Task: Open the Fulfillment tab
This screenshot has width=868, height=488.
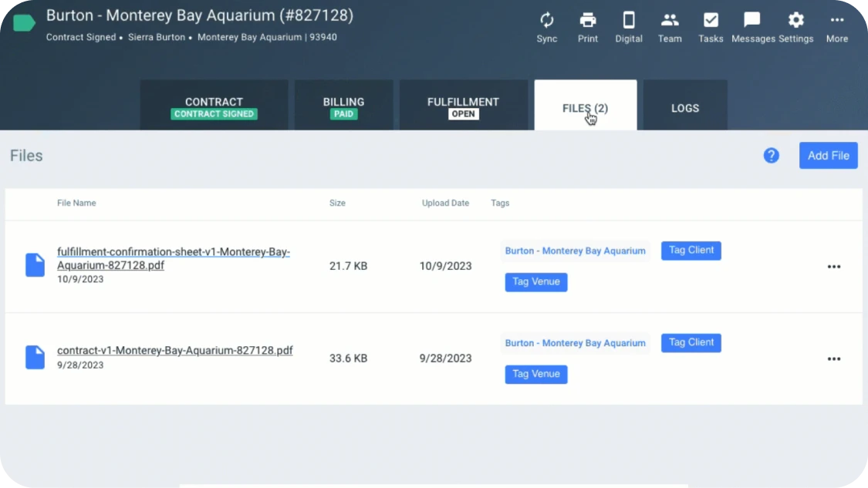Action: tap(463, 105)
